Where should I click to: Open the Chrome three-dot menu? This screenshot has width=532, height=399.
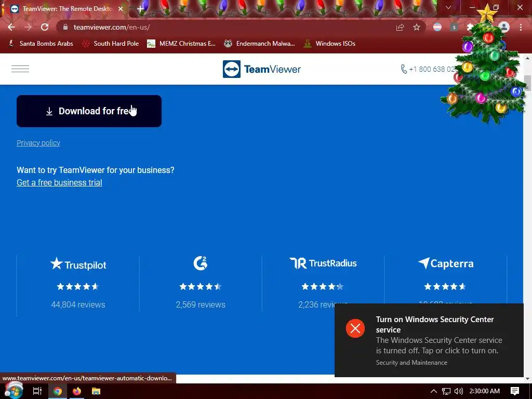(x=521, y=27)
